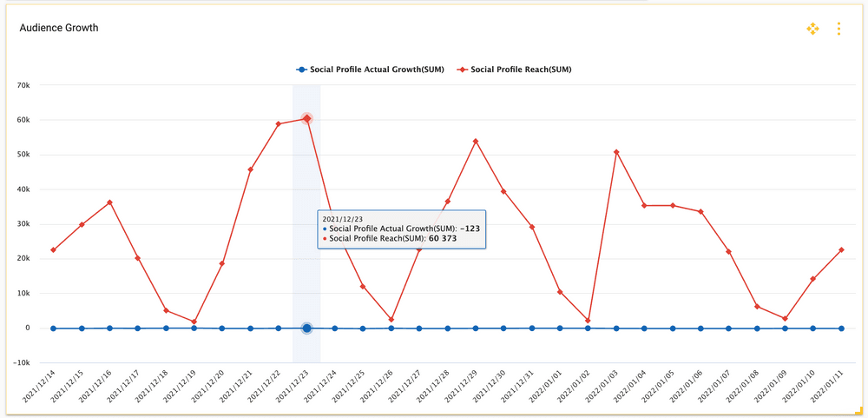Click the 2021/12/23 data tooltip box
This screenshot has width=868, height=418.
[401, 229]
